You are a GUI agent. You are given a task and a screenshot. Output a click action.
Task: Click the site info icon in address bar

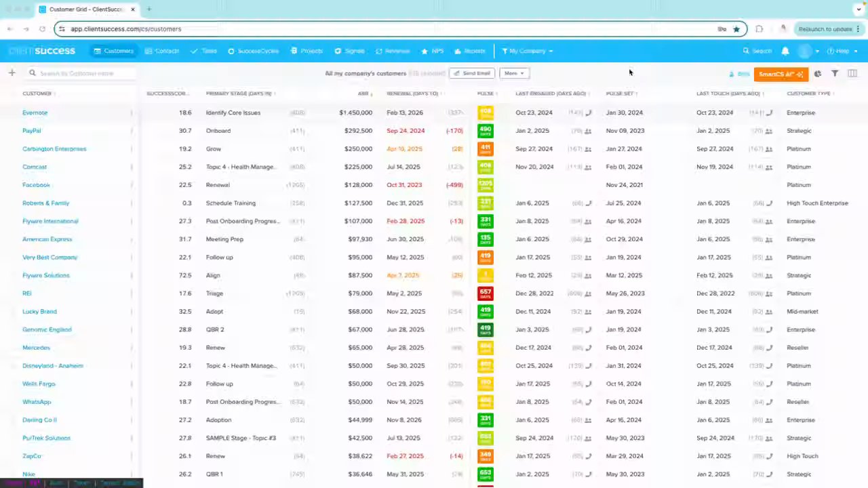(62, 29)
